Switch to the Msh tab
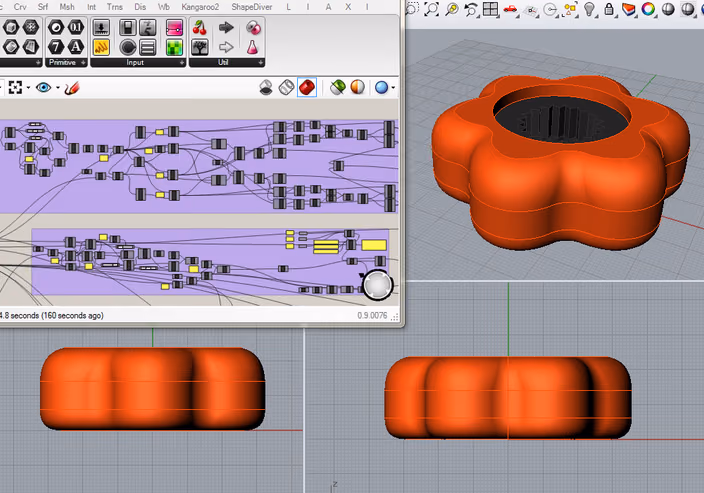 pyautogui.click(x=67, y=7)
